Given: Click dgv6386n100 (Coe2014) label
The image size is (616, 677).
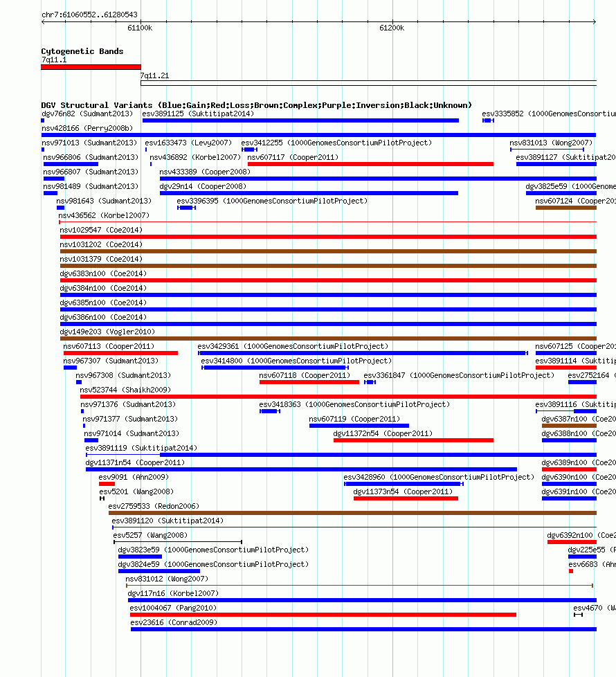Looking at the screenshot, I should tap(103, 317).
